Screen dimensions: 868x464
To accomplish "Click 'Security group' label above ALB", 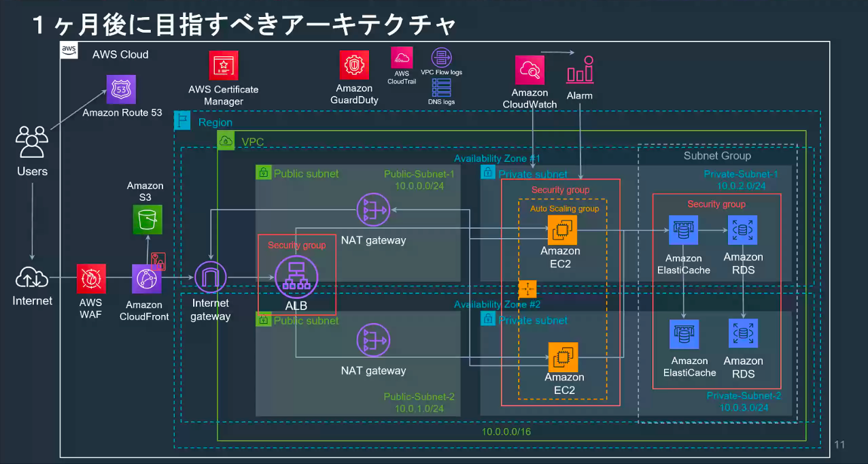I will point(297,245).
